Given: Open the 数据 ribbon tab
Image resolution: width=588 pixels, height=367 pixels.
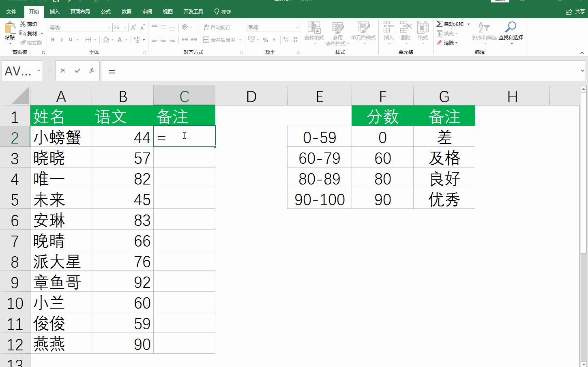Looking at the screenshot, I should [x=126, y=12].
